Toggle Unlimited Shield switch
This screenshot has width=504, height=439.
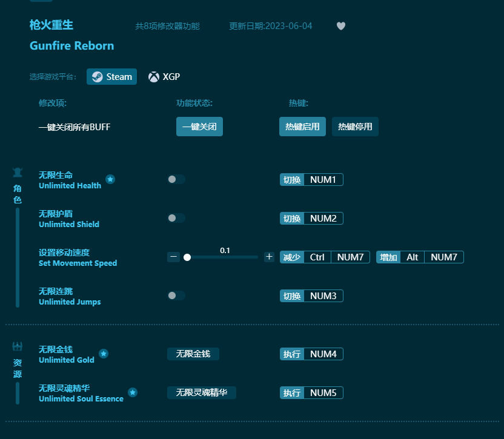pyautogui.click(x=176, y=218)
